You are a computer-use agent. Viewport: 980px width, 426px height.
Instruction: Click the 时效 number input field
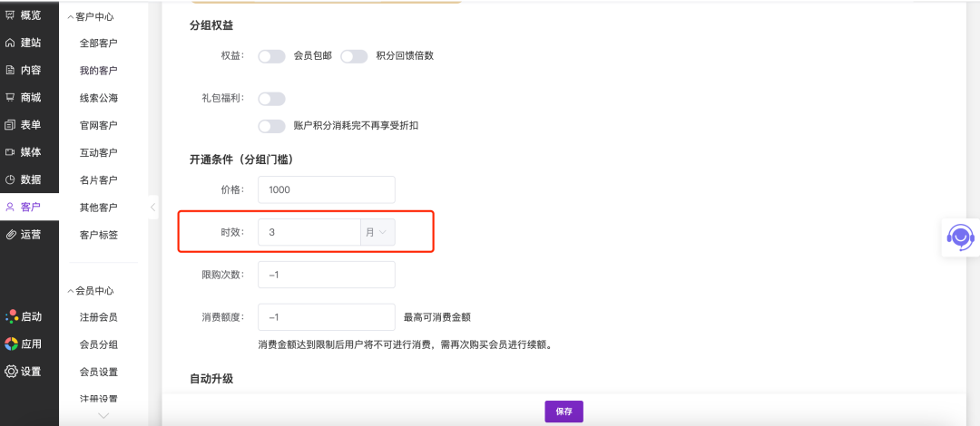coord(309,232)
